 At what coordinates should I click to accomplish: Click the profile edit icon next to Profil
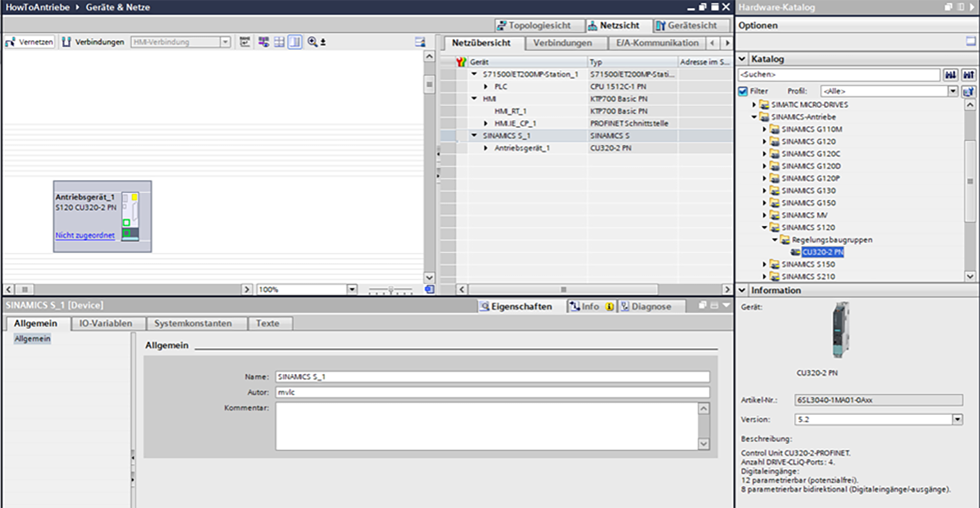(x=968, y=91)
